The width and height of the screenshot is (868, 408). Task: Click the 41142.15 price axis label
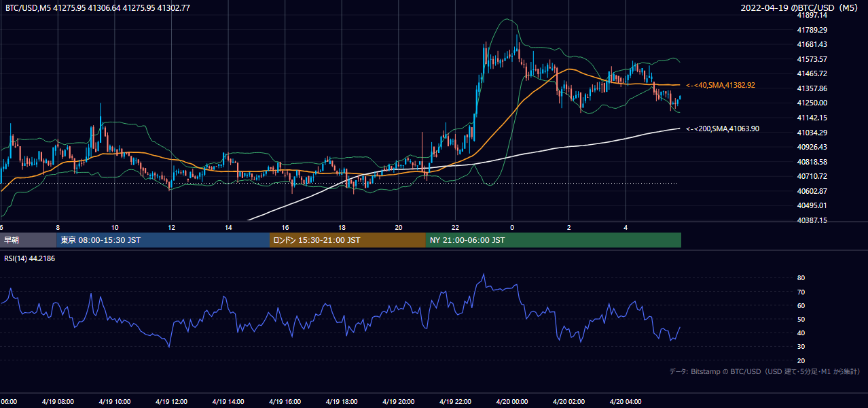point(812,118)
